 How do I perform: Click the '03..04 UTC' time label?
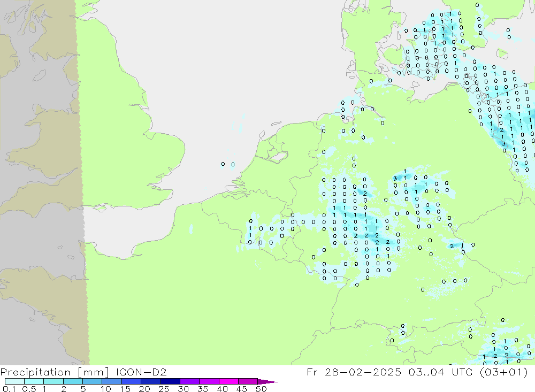pos(441,372)
